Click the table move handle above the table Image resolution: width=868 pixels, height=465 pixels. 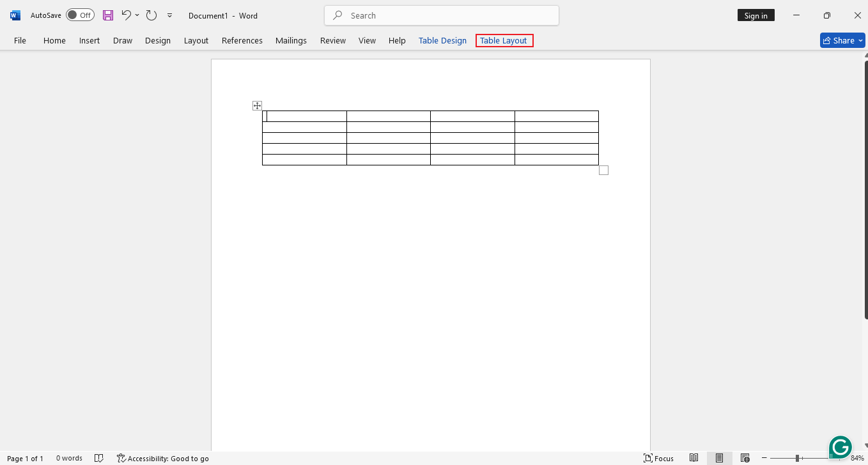click(256, 105)
